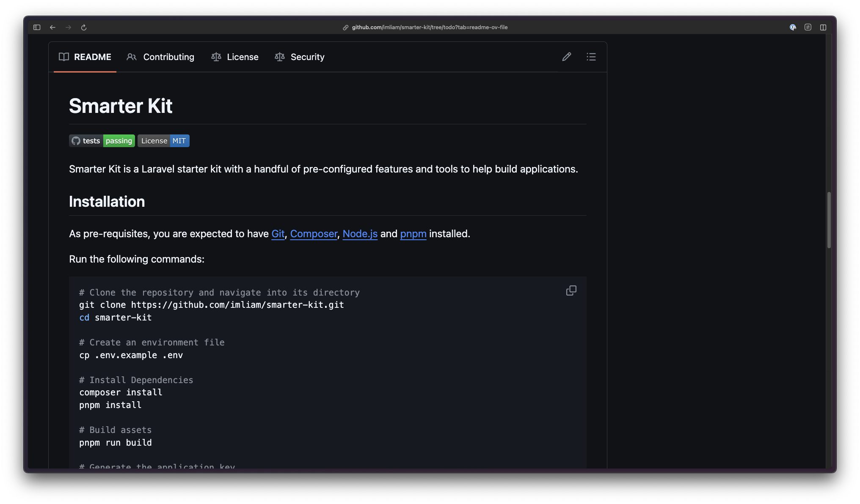Click the 'cd smarter-kit' line
Viewport: 860px width, 504px height.
116,318
